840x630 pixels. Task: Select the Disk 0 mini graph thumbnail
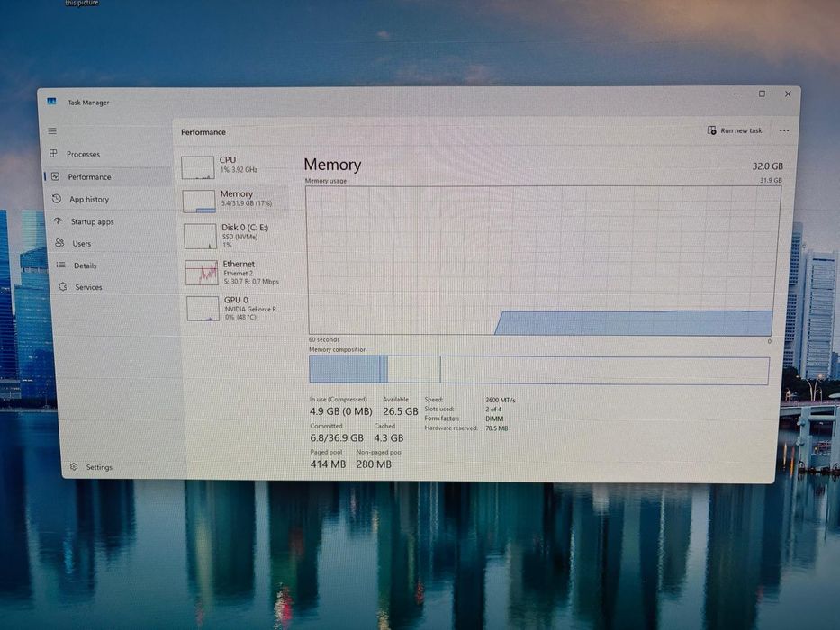(201, 237)
